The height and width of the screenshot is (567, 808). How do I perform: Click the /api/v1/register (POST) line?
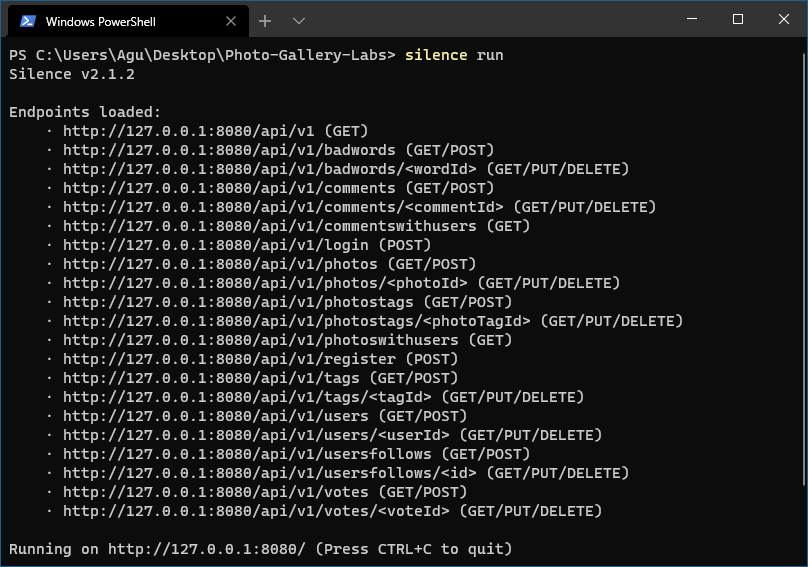(260, 359)
